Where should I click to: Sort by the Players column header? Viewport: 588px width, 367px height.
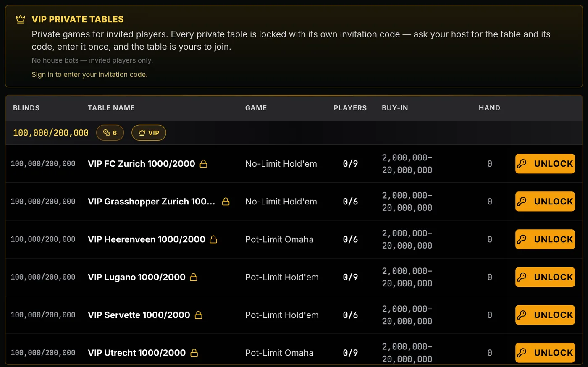point(350,108)
